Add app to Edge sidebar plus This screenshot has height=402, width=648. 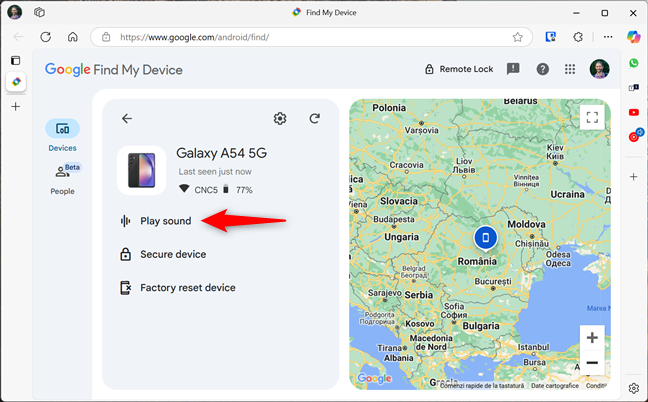pos(634,177)
